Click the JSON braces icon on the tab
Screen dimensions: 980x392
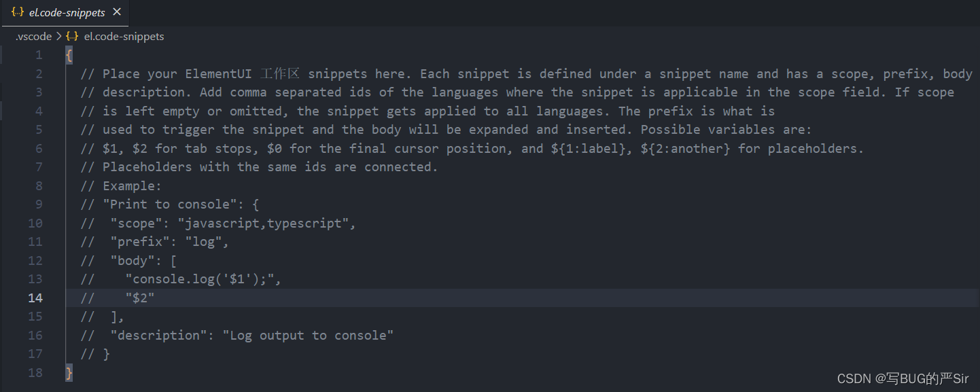tap(17, 12)
